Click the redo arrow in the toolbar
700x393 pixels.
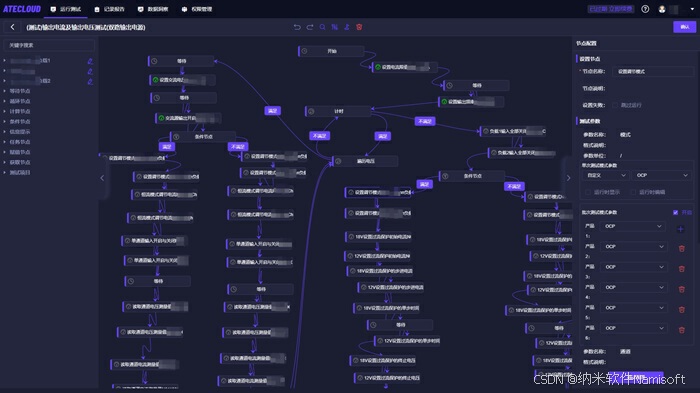pyautogui.click(x=310, y=27)
